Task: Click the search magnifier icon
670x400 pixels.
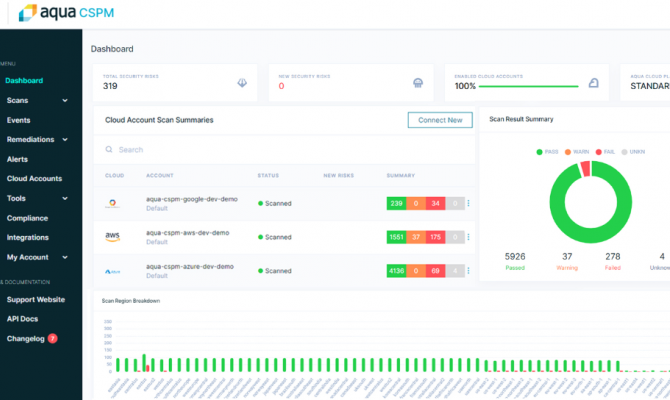Action: click(x=109, y=149)
